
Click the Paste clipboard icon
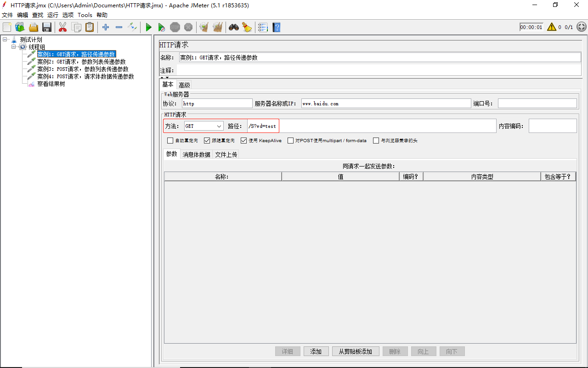coord(90,28)
